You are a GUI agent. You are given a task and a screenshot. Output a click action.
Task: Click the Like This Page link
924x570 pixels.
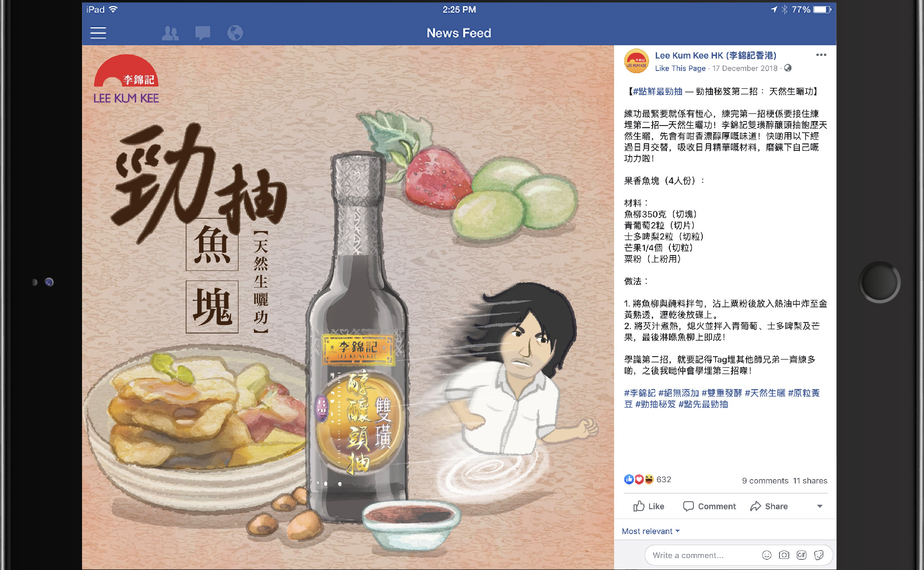click(680, 68)
